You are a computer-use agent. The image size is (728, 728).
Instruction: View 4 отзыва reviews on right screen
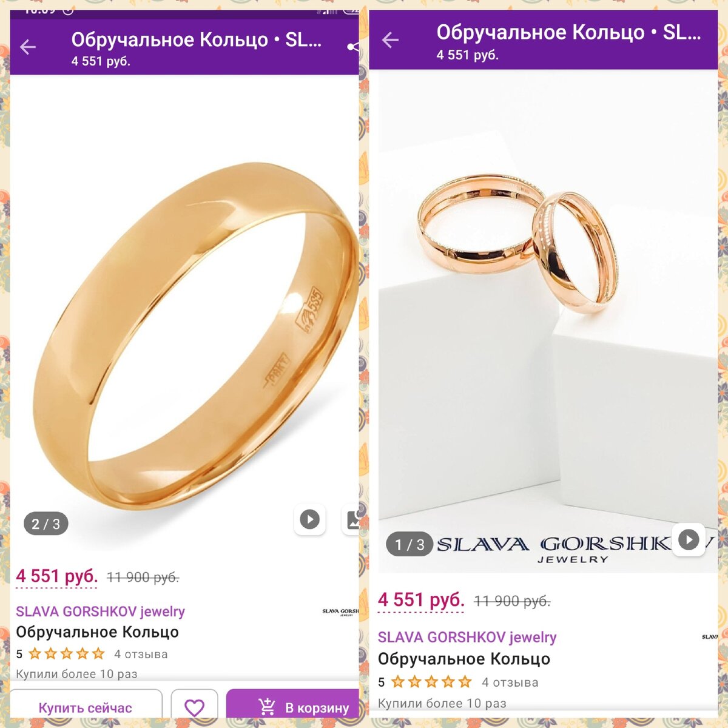point(510,682)
